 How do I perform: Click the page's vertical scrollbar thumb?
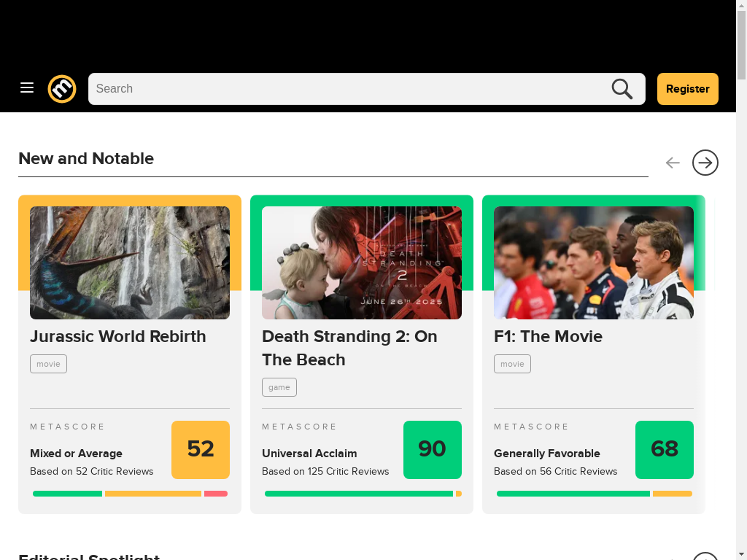coord(741,45)
